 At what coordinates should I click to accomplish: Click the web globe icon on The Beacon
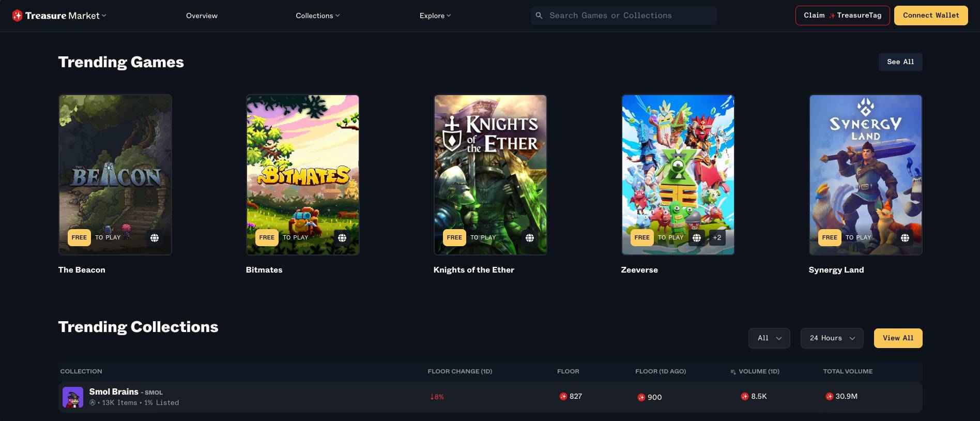pyautogui.click(x=155, y=238)
